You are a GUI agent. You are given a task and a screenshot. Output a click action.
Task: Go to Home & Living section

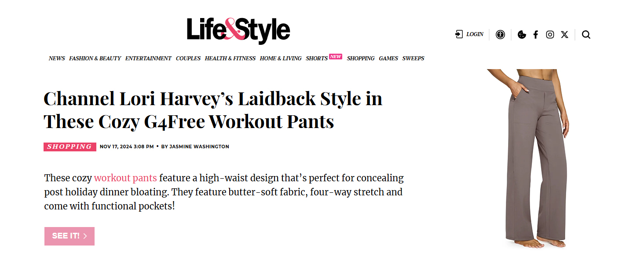click(x=281, y=58)
